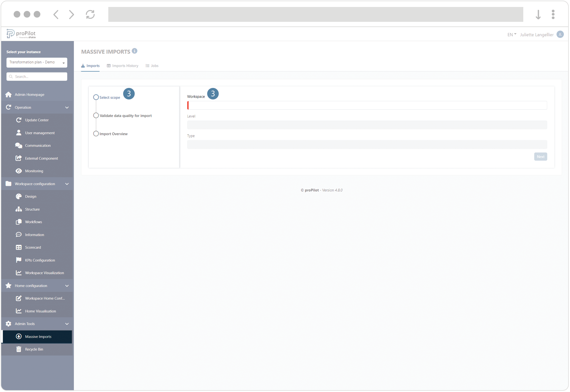This screenshot has height=392, width=570.
Task: Click the sidebar Search field
Action: click(36, 76)
